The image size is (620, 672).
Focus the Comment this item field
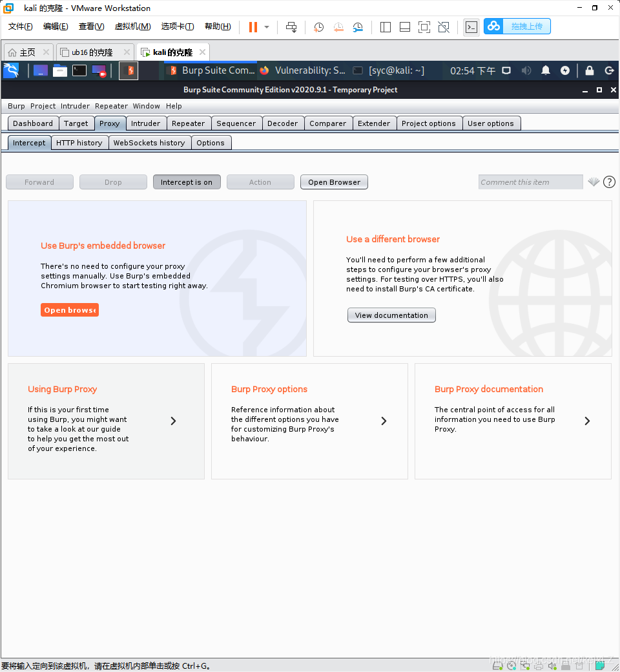pos(530,182)
